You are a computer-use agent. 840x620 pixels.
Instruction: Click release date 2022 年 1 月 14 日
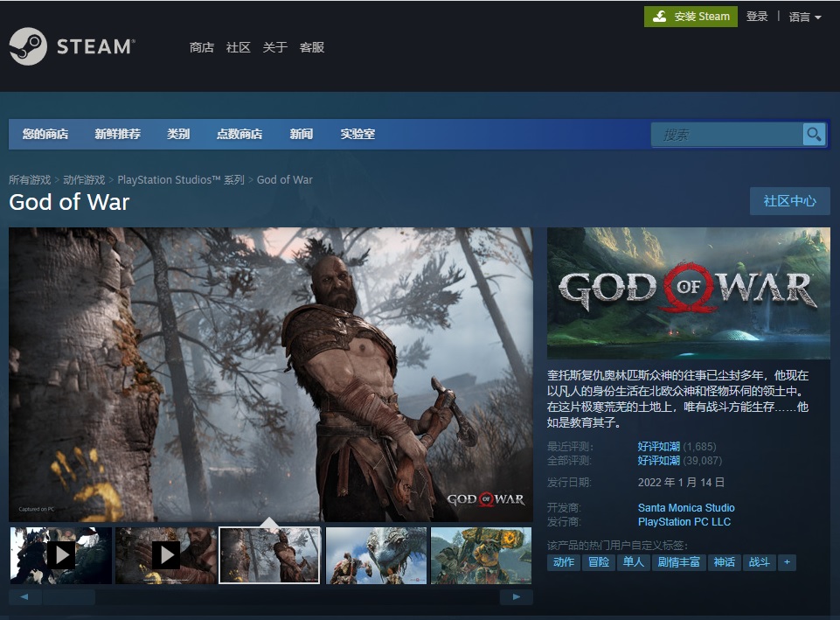tap(681, 483)
